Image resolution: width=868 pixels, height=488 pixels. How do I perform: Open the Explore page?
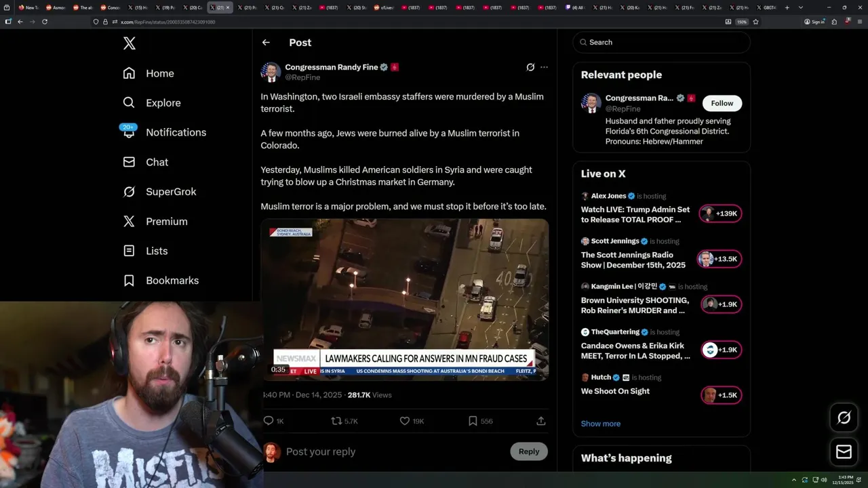point(151,103)
